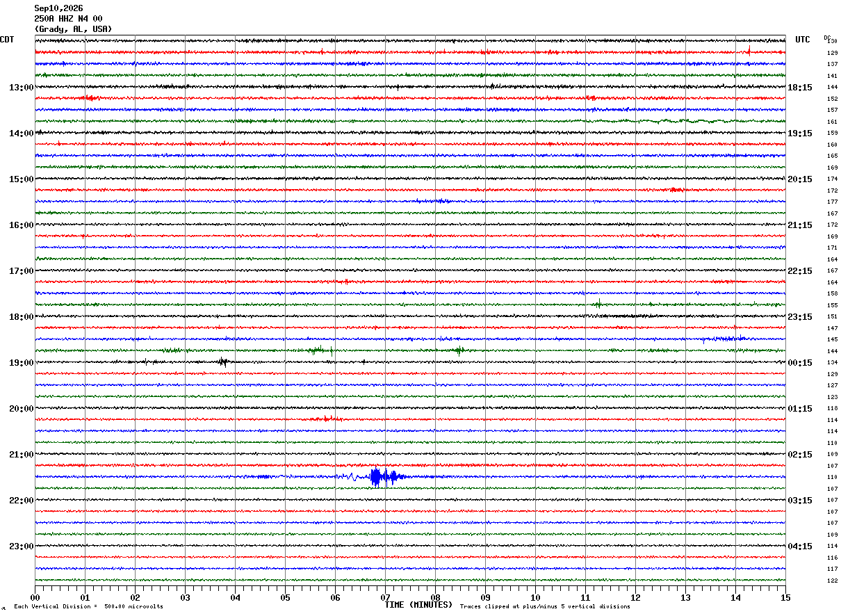Click the 23:00 CDT time label
Viewport: 841px width, 616px height.
click(22, 546)
